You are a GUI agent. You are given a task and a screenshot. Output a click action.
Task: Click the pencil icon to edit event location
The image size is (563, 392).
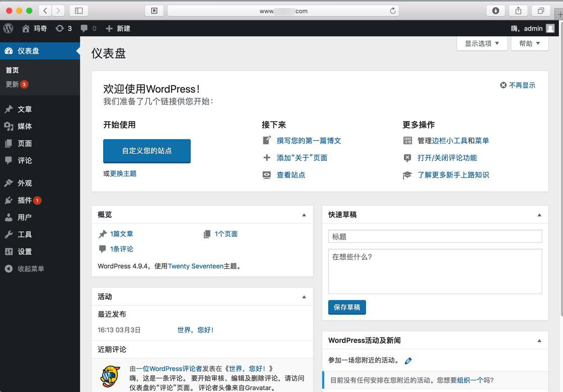pyautogui.click(x=408, y=361)
